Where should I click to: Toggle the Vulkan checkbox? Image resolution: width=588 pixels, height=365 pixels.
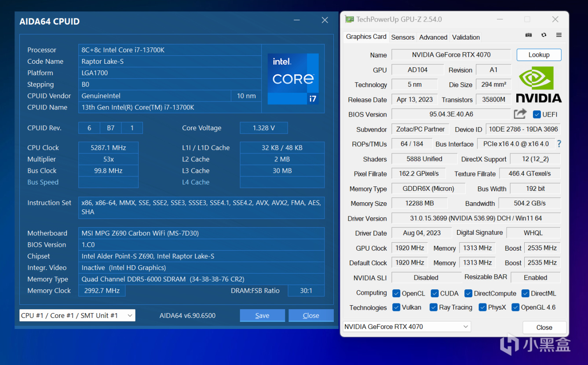[396, 307]
